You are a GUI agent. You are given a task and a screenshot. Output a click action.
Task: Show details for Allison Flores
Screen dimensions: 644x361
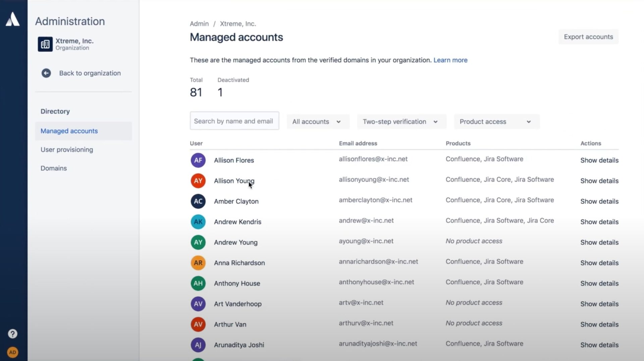pos(599,160)
